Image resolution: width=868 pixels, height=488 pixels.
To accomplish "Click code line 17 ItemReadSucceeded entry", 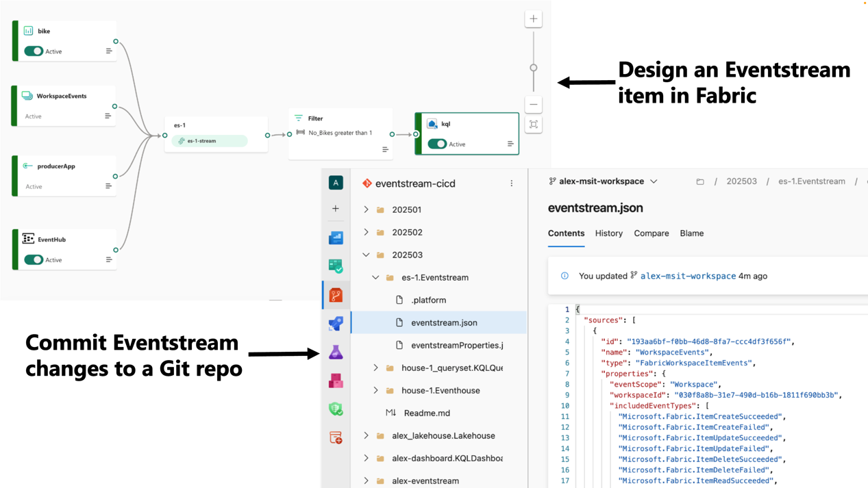I will [x=697, y=481].
